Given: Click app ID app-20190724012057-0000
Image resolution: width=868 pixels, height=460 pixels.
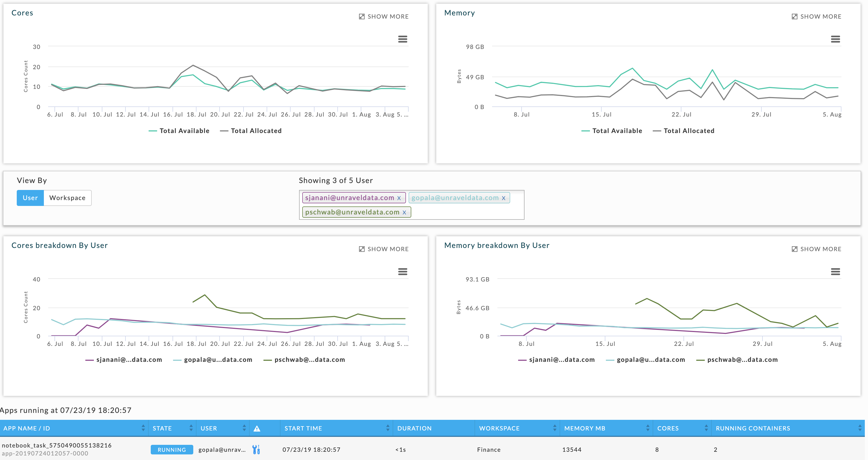Looking at the screenshot, I should [x=45, y=454].
